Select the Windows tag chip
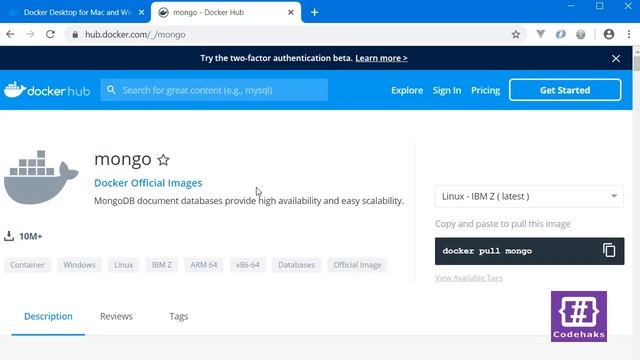640x360 pixels. pos(79,265)
